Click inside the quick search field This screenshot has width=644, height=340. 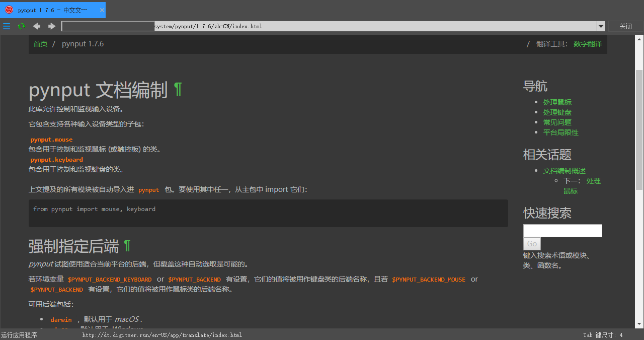pos(562,231)
